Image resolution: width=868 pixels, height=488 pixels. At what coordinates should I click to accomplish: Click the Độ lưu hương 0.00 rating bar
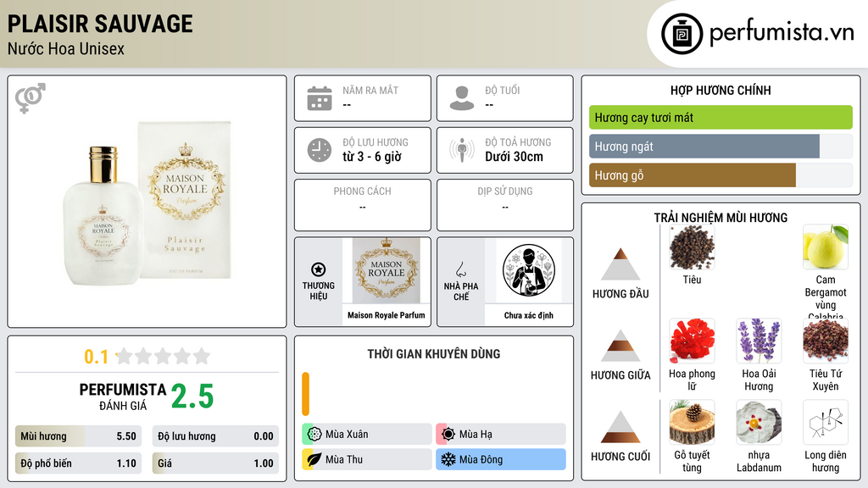215,436
